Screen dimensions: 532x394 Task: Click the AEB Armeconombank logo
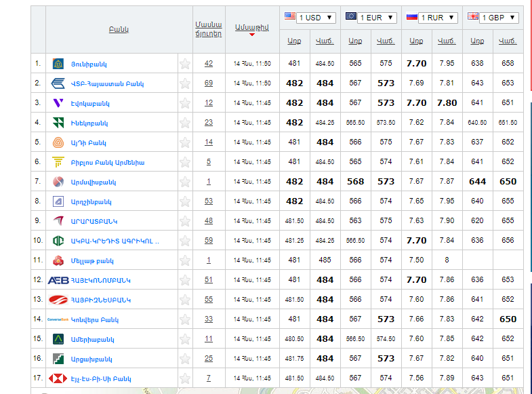coord(58,280)
